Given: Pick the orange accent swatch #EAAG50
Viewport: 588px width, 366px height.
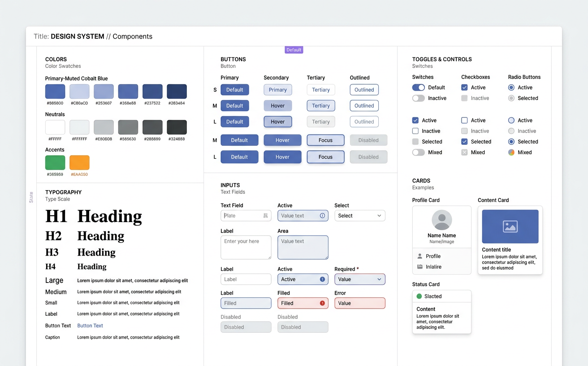Looking at the screenshot, I should coord(79,162).
